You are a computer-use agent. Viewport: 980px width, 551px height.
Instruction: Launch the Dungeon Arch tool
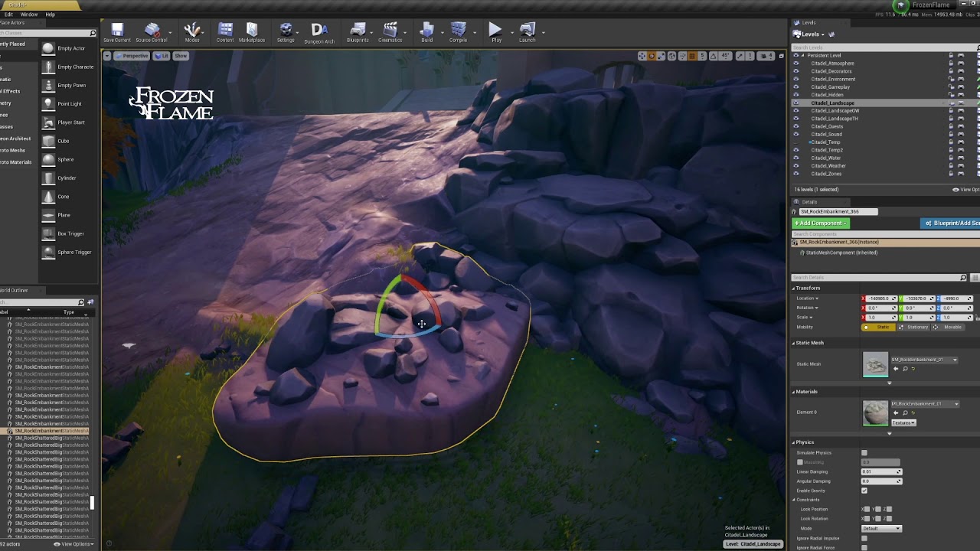click(319, 33)
